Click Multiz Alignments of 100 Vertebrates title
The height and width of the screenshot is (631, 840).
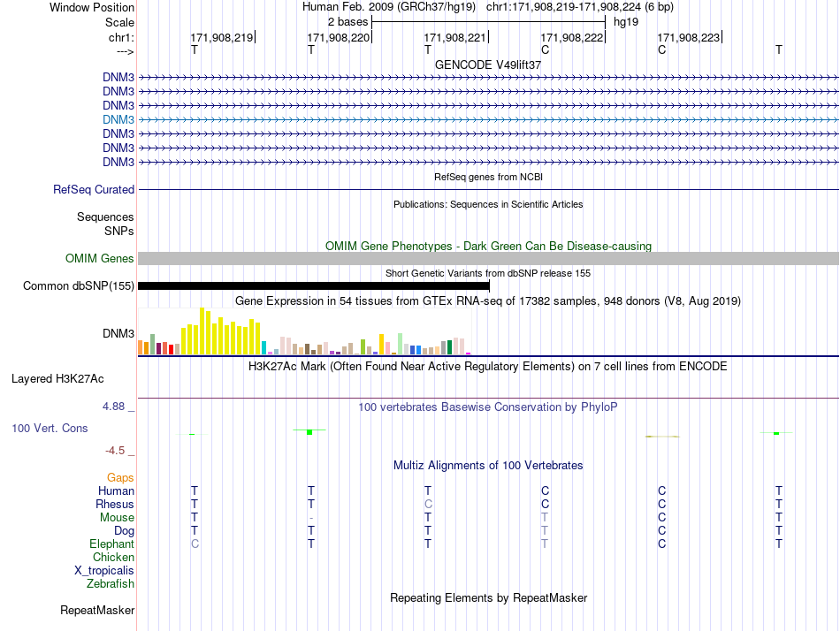pyautogui.click(x=488, y=466)
